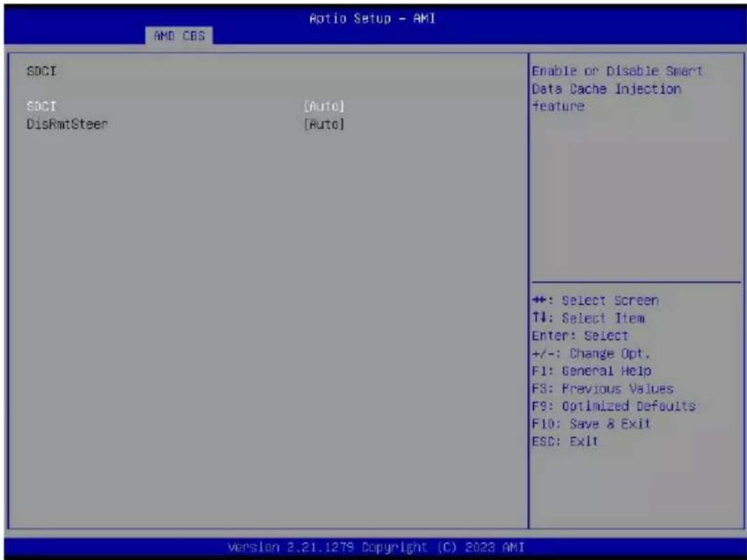Click the 'F9: Optimized Defaults' hint

click(x=614, y=406)
